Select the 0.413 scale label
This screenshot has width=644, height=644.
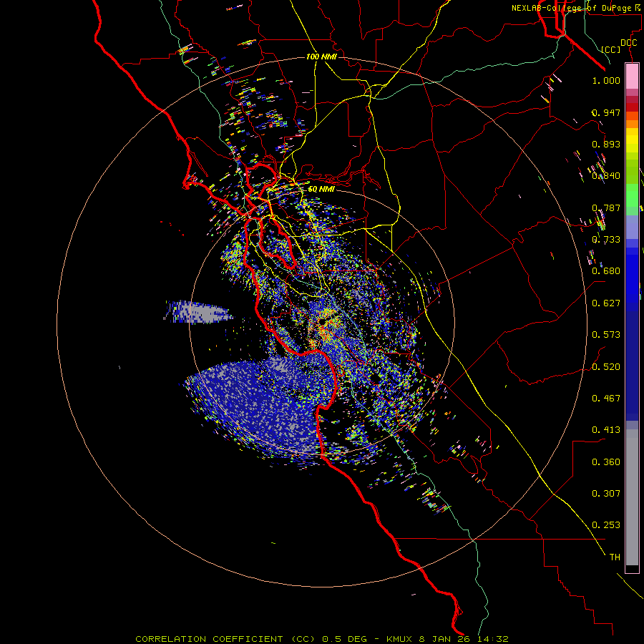coord(606,430)
